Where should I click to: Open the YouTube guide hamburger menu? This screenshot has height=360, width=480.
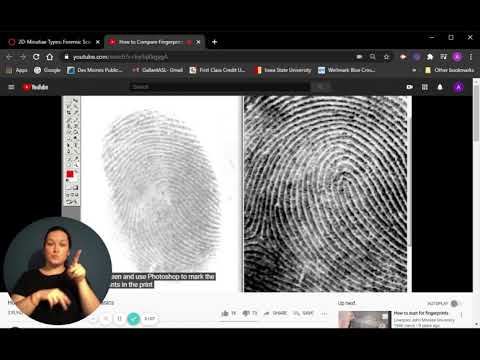(11, 87)
